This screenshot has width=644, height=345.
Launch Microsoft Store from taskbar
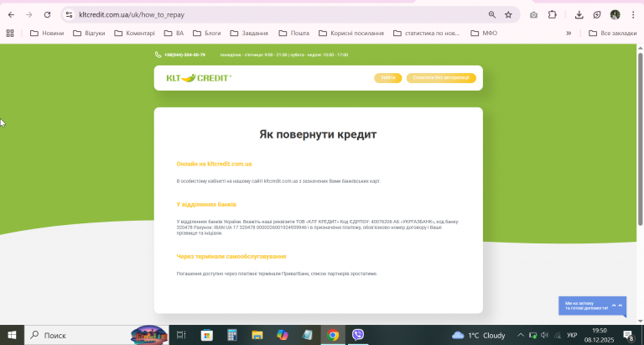tap(206, 335)
